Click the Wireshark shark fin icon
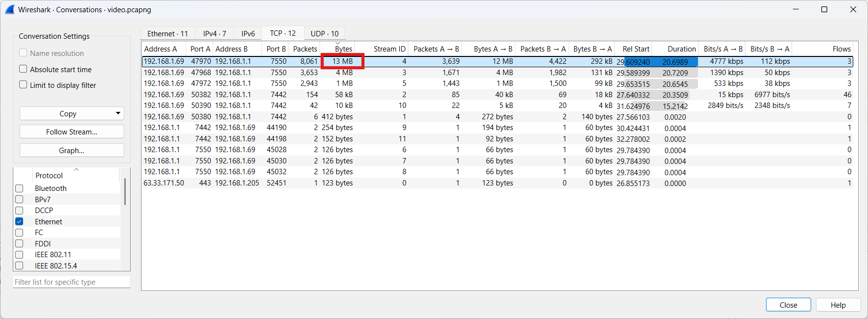Image resolution: width=868 pixels, height=319 pixels. pyautogui.click(x=10, y=9)
